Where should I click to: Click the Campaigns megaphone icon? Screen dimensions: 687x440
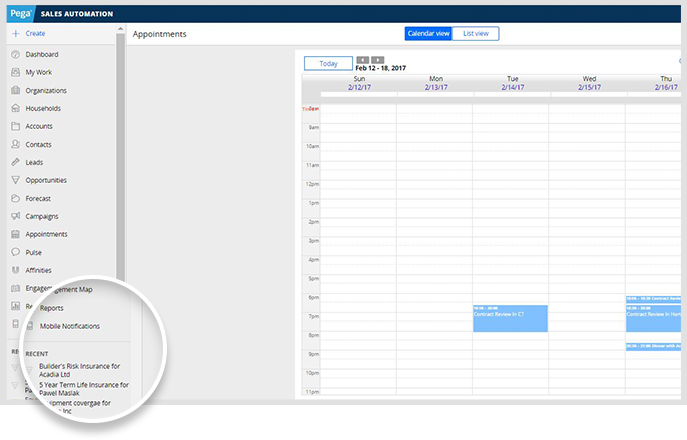coord(15,216)
